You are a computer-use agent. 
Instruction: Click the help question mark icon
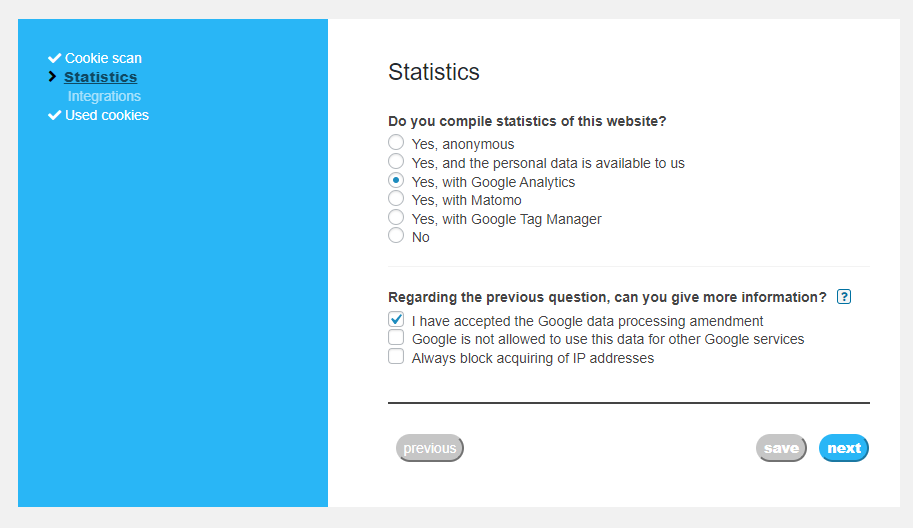coord(844,297)
